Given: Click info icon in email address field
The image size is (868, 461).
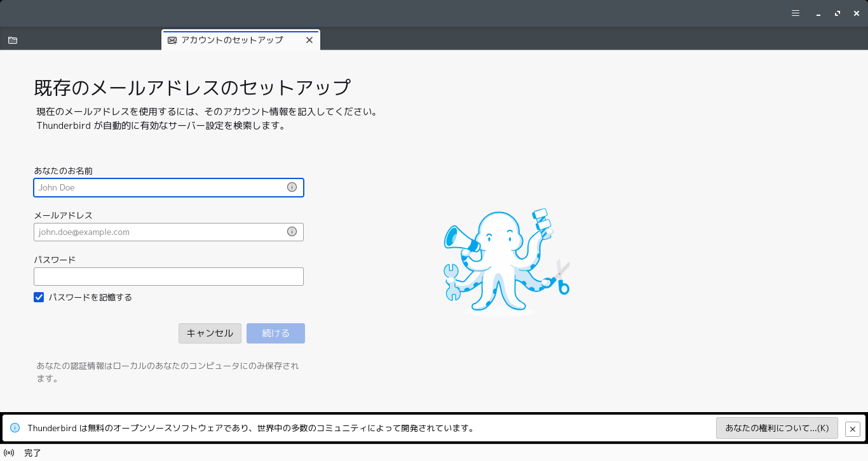Looking at the screenshot, I should (292, 232).
